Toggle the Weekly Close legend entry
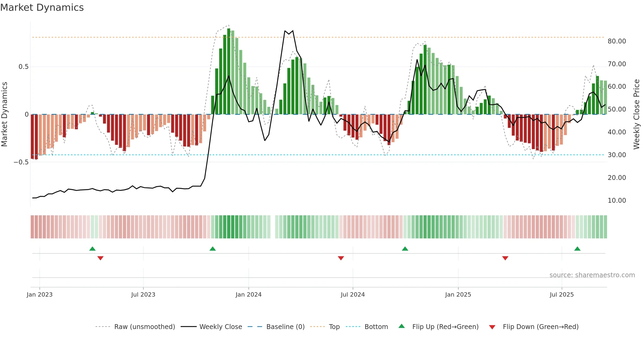This screenshot has width=644, height=362. click(211, 327)
